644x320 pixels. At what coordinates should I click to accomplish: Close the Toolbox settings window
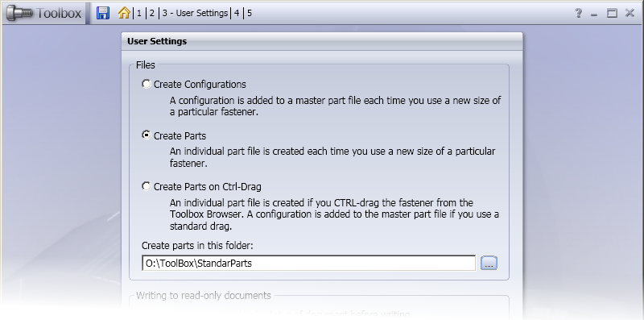630,13
